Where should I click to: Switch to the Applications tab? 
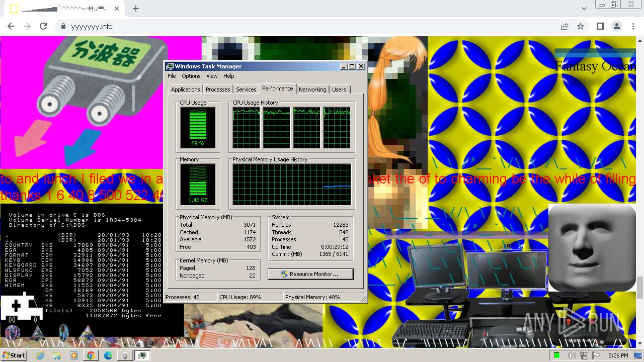[x=186, y=89]
